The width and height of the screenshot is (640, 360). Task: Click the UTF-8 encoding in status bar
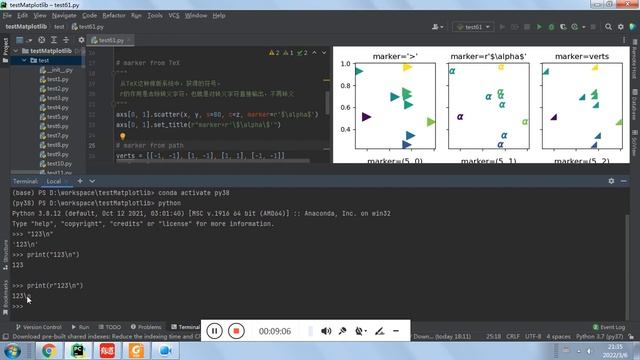pyautogui.click(x=533, y=336)
